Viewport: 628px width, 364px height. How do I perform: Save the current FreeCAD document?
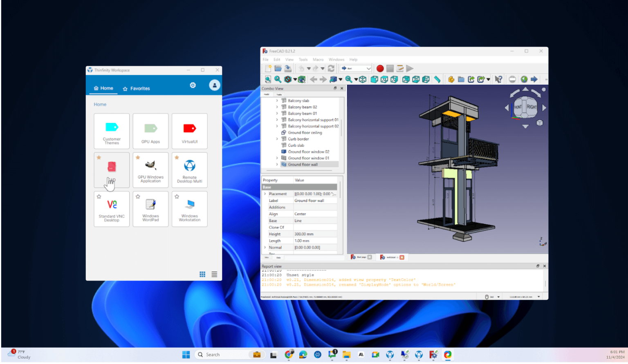287,68
